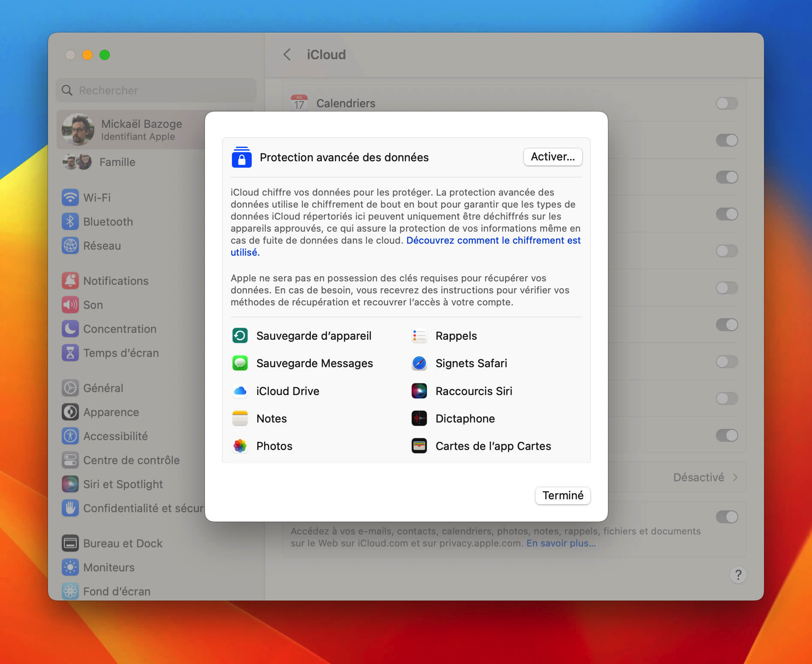The width and height of the screenshot is (812, 664).
Task: Click the Photos app flower icon
Action: tap(240, 446)
